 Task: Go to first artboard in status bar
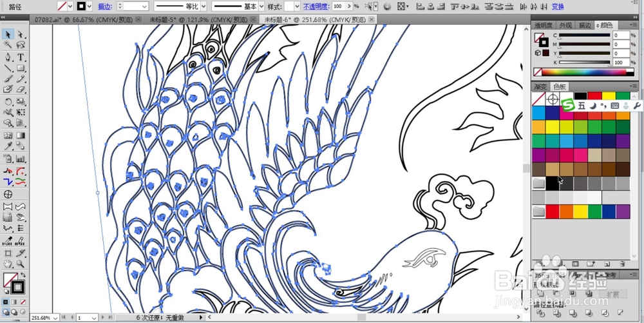click(x=63, y=317)
